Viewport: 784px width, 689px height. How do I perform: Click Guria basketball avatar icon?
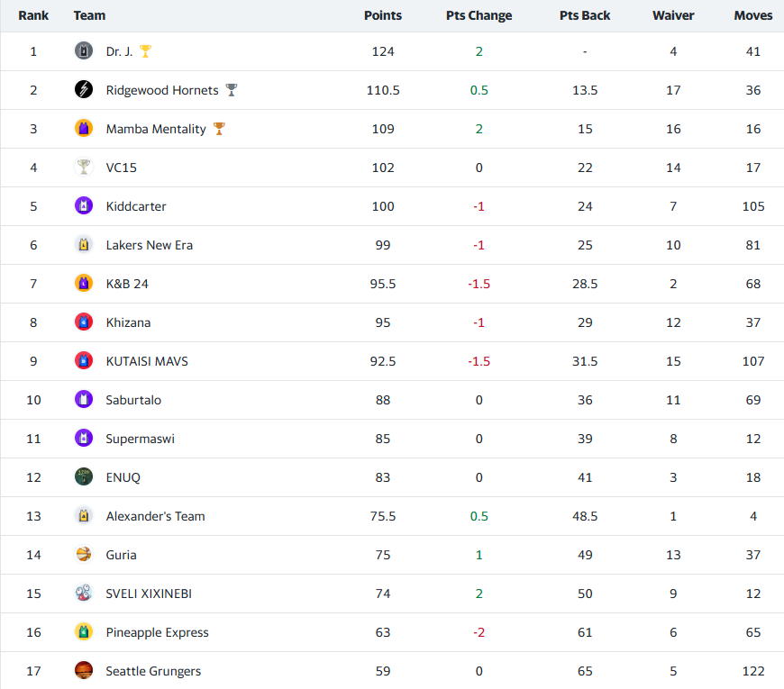84,555
